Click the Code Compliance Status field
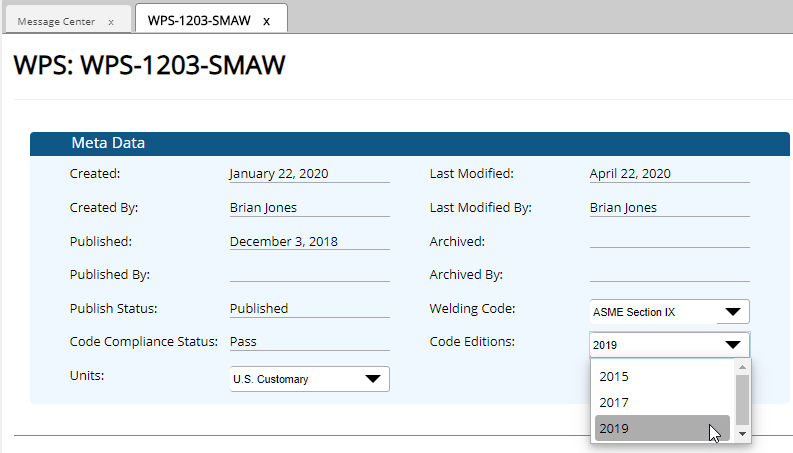Viewport: 793px width, 453px height. [x=309, y=342]
